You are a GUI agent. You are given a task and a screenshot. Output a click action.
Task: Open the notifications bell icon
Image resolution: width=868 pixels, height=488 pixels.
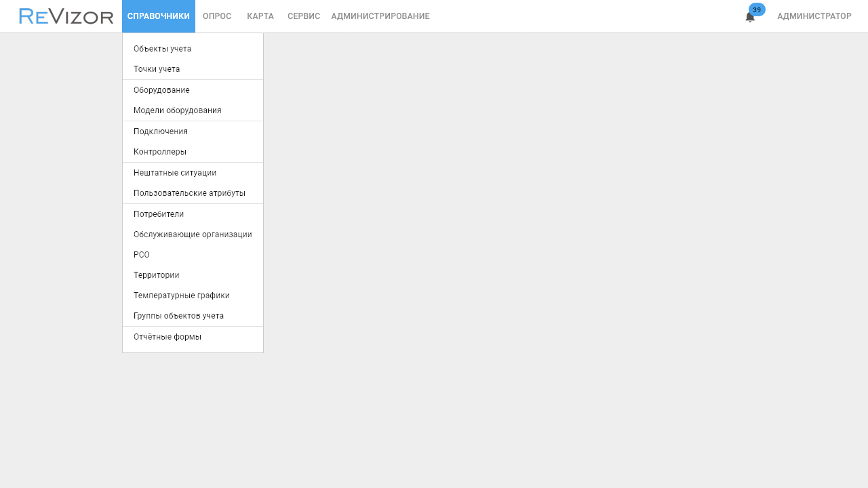tap(750, 18)
